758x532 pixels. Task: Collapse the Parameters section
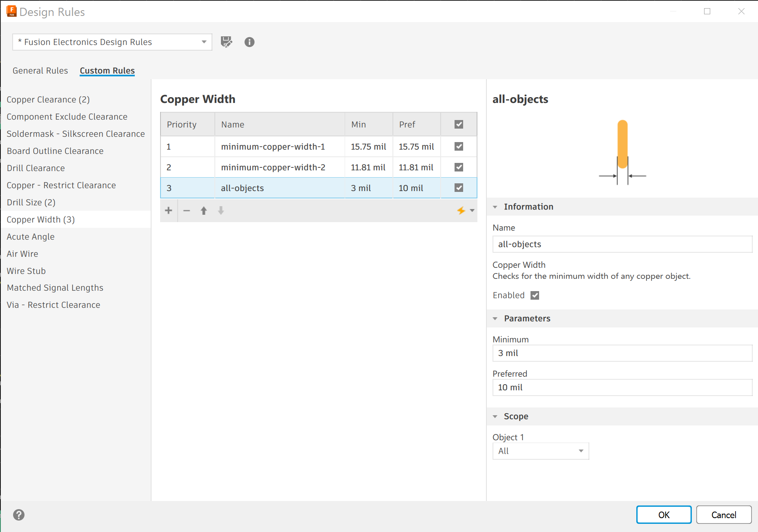point(495,318)
